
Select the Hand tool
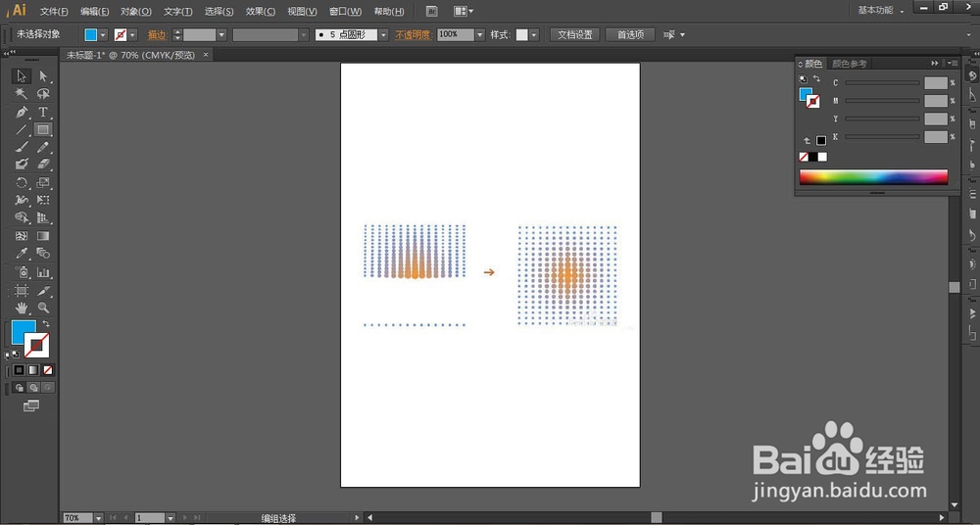tap(22, 308)
